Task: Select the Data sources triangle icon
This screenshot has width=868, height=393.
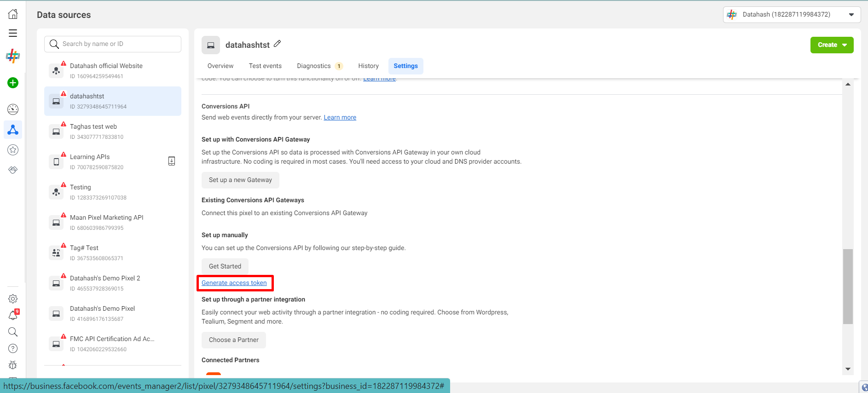Action: tap(13, 130)
